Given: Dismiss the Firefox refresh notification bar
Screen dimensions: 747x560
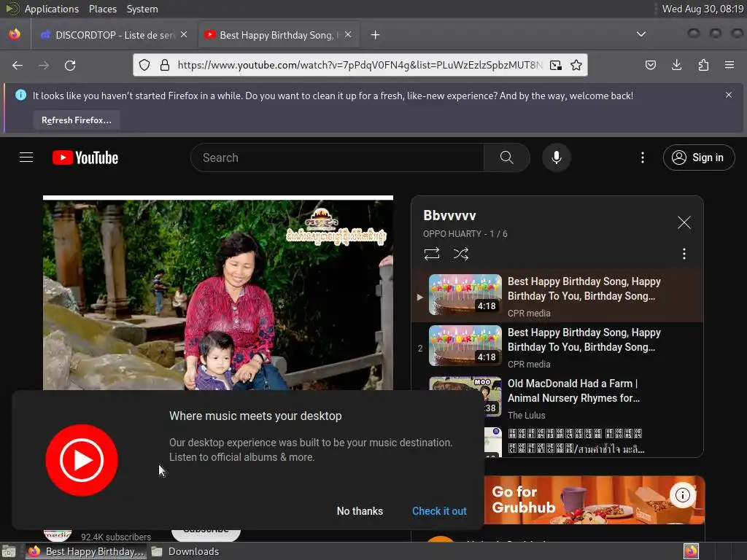Looking at the screenshot, I should point(729,95).
